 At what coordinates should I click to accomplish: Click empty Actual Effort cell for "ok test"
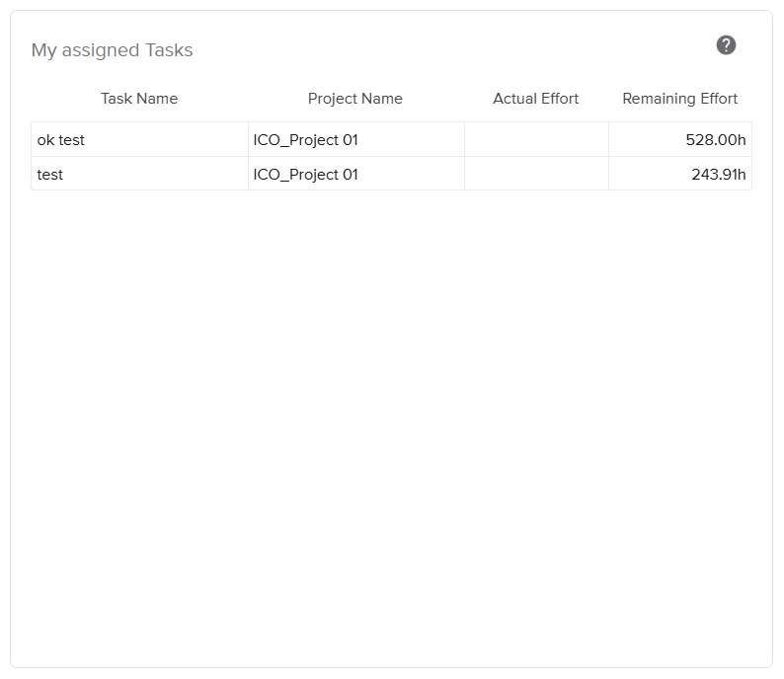coord(536,140)
